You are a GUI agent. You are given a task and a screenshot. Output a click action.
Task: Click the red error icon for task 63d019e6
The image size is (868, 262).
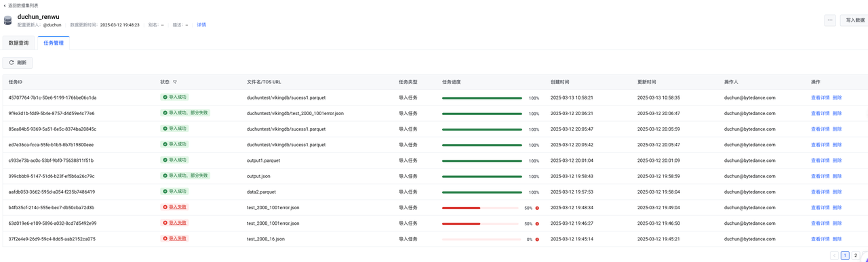coord(537,223)
